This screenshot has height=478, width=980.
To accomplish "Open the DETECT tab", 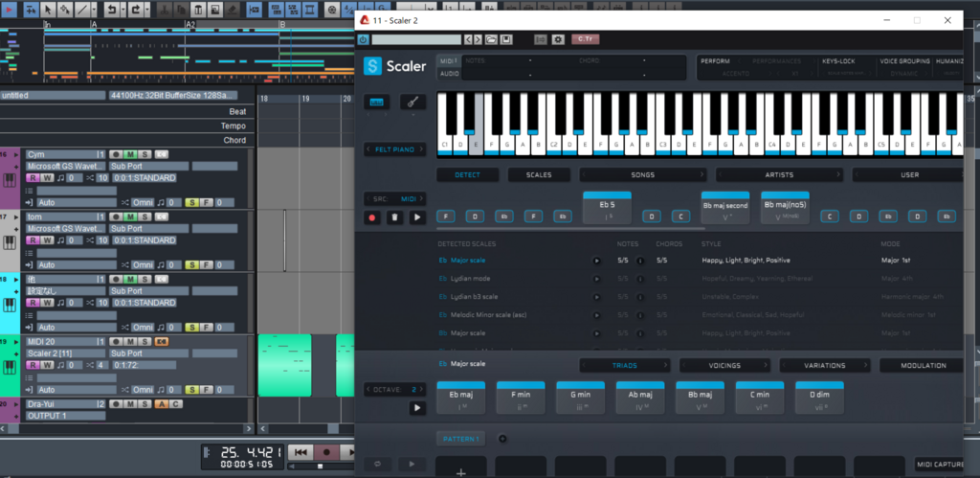I will click(467, 175).
